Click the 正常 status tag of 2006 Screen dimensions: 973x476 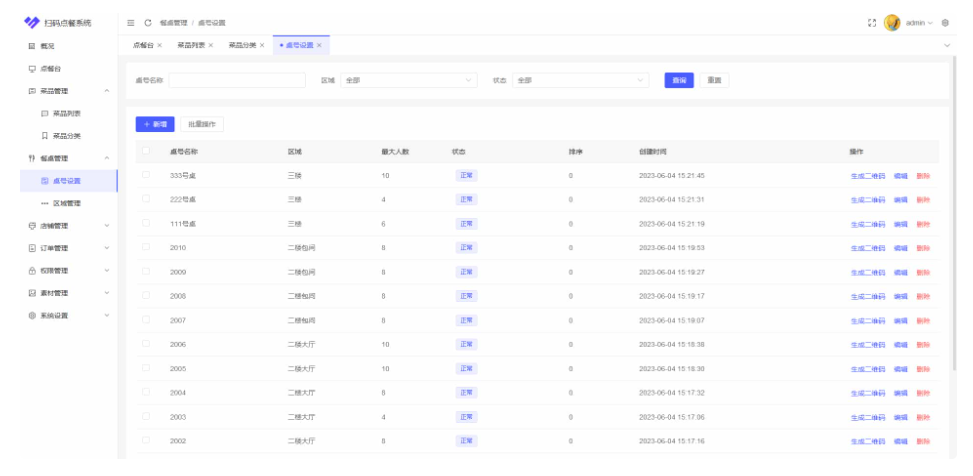(466, 344)
